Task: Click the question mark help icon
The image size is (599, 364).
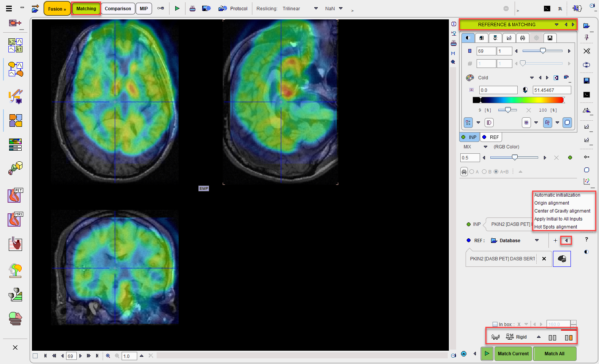Action: click(x=586, y=239)
